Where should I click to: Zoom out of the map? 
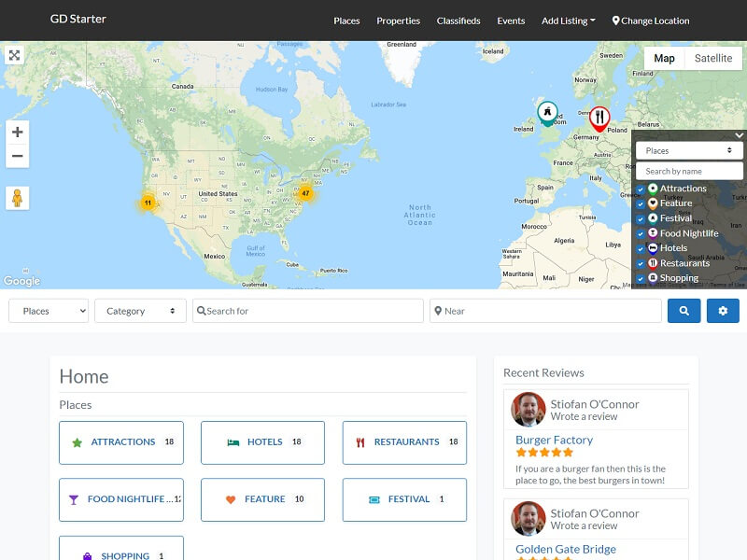click(x=17, y=156)
